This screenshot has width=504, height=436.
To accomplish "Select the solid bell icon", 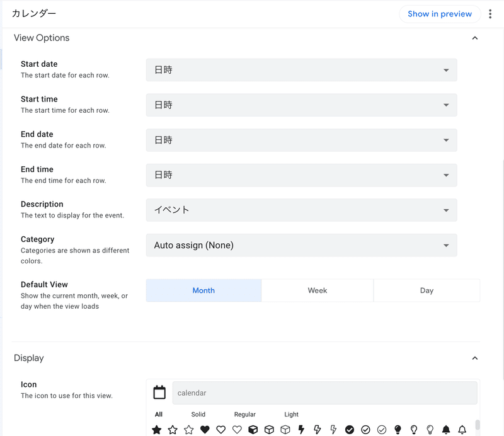I will [446, 430].
